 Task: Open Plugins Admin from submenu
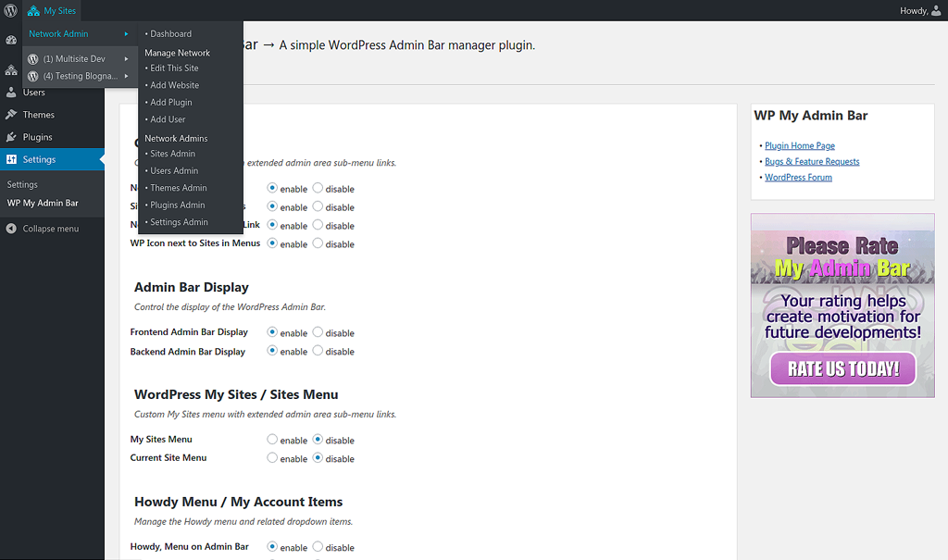[x=177, y=205]
